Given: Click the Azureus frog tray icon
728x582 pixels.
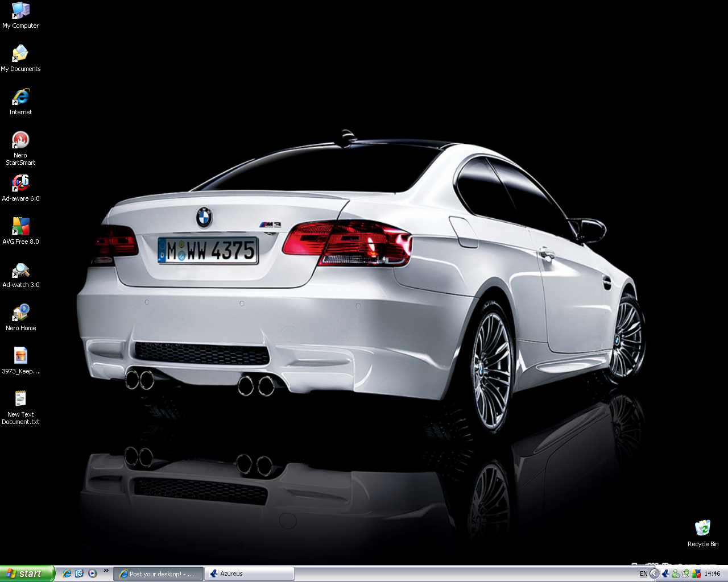Looking at the screenshot, I should [665, 574].
